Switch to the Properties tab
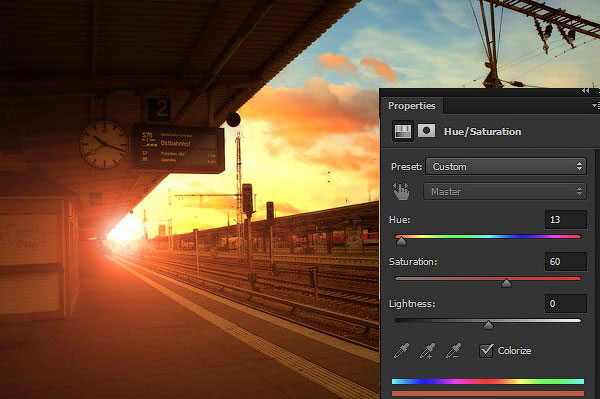Image resolution: width=600 pixels, height=399 pixels. point(412,106)
